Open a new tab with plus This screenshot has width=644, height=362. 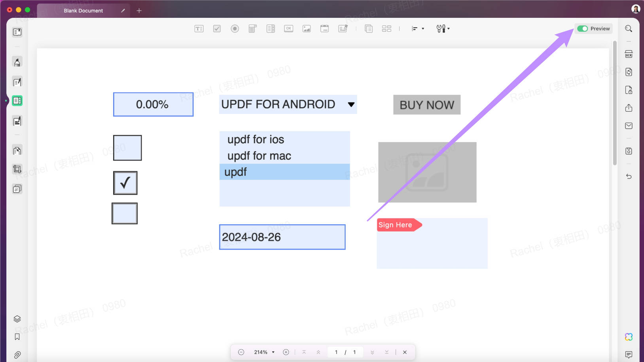[x=139, y=11]
